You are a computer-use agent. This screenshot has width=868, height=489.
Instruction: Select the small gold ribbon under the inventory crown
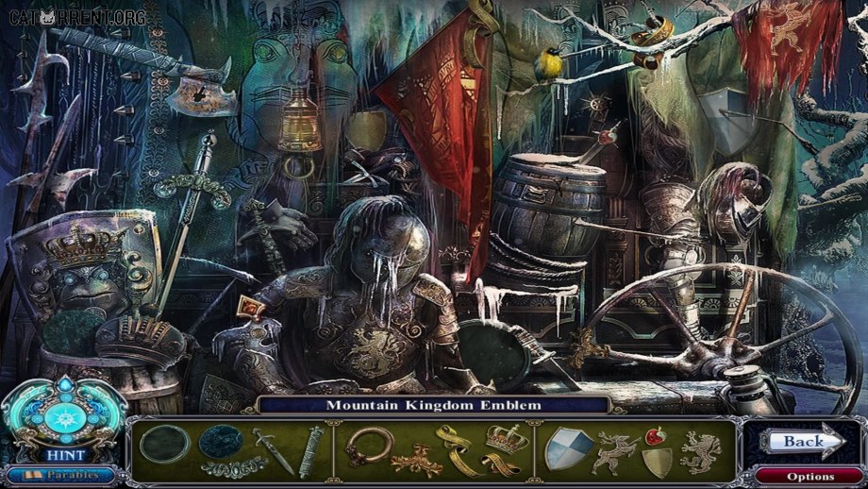tap(500, 464)
